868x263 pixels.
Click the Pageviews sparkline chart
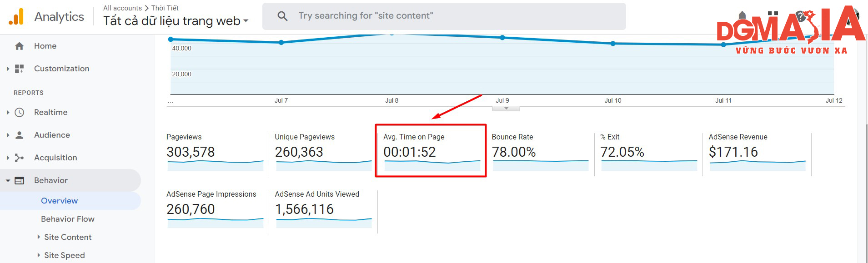coord(216,165)
